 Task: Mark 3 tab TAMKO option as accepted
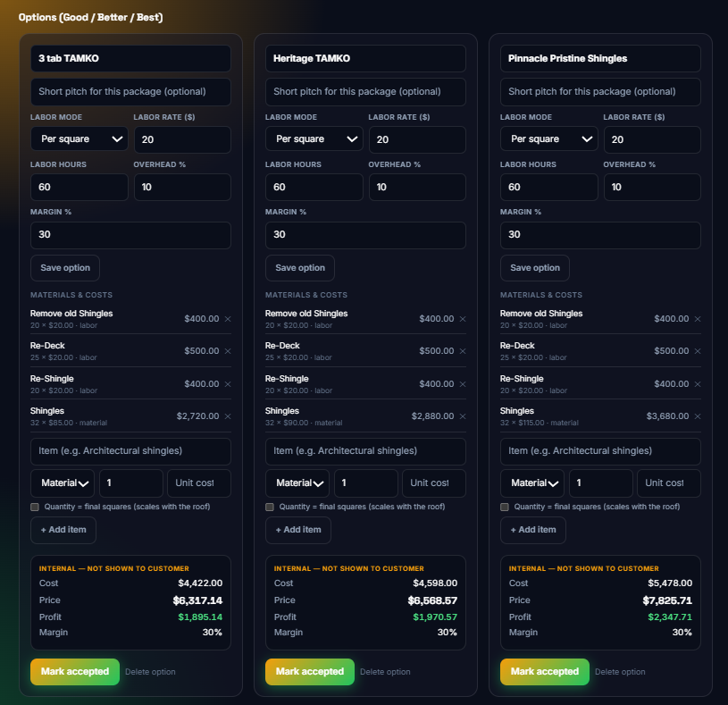pyautogui.click(x=75, y=672)
